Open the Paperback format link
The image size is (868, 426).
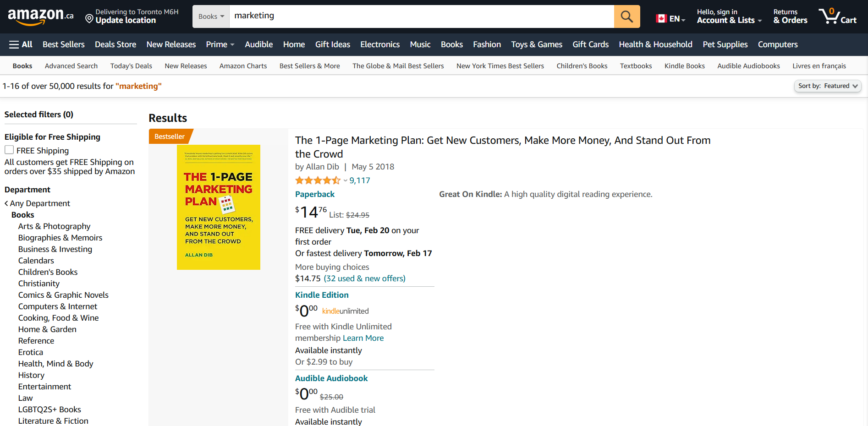point(315,194)
